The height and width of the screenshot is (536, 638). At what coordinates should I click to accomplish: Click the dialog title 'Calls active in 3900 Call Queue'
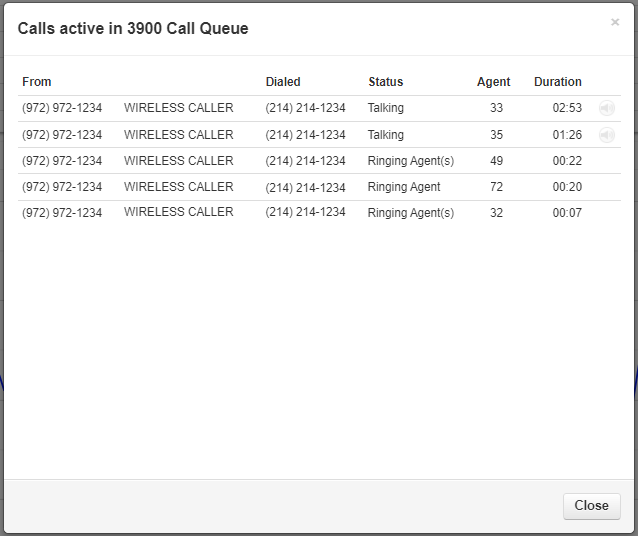pos(133,29)
